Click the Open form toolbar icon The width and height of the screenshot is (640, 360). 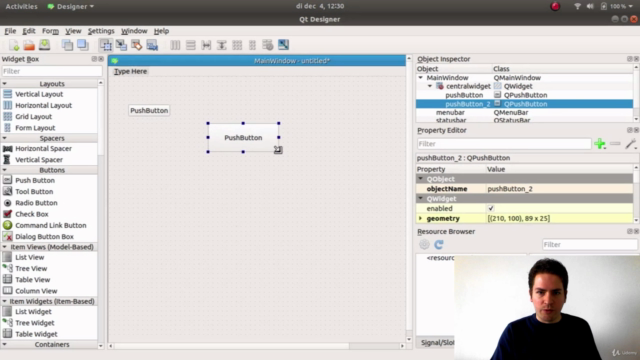click(x=29, y=45)
